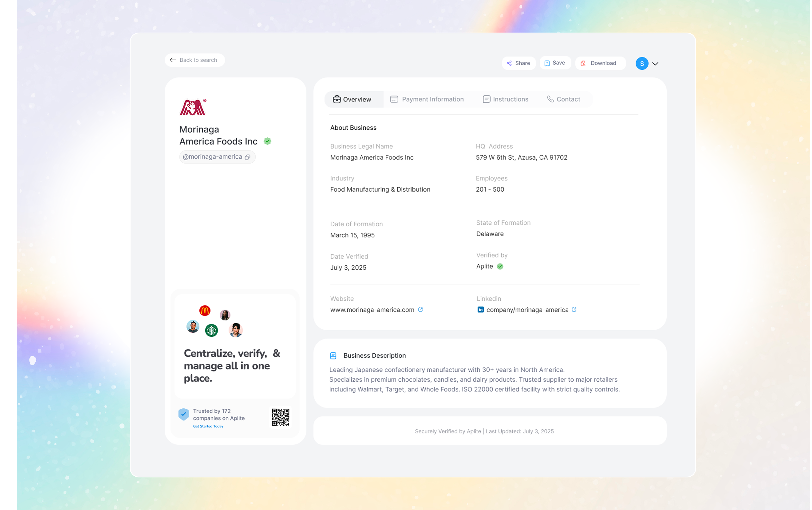The width and height of the screenshot is (812, 510).
Task: Select the formation date March 15, 1995
Action: pyautogui.click(x=352, y=235)
